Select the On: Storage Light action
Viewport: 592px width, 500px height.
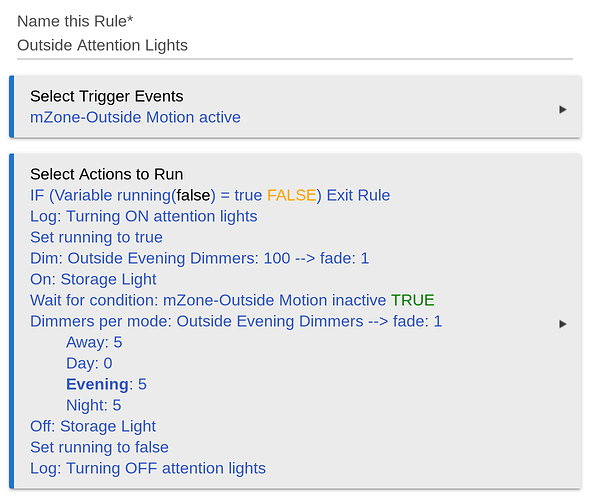93,280
